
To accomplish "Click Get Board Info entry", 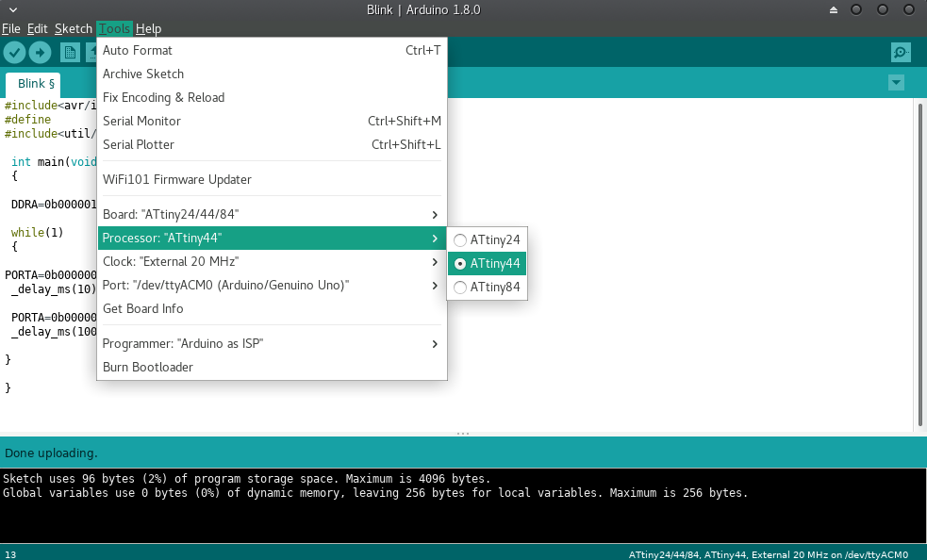I will (272, 308).
